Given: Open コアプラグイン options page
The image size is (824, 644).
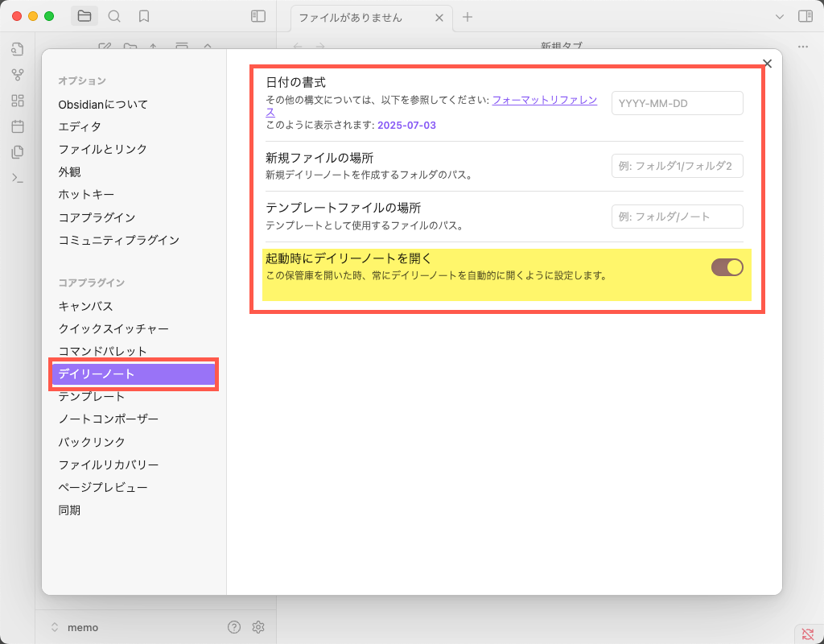Looking at the screenshot, I should point(97,217).
